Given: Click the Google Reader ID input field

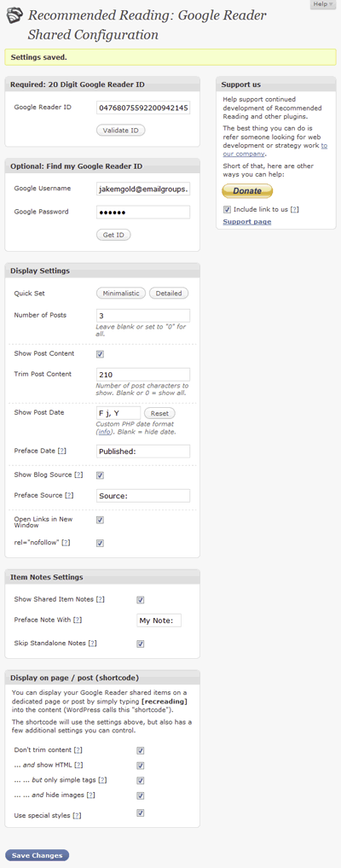Looking at the screenshot, I should 143,108.
